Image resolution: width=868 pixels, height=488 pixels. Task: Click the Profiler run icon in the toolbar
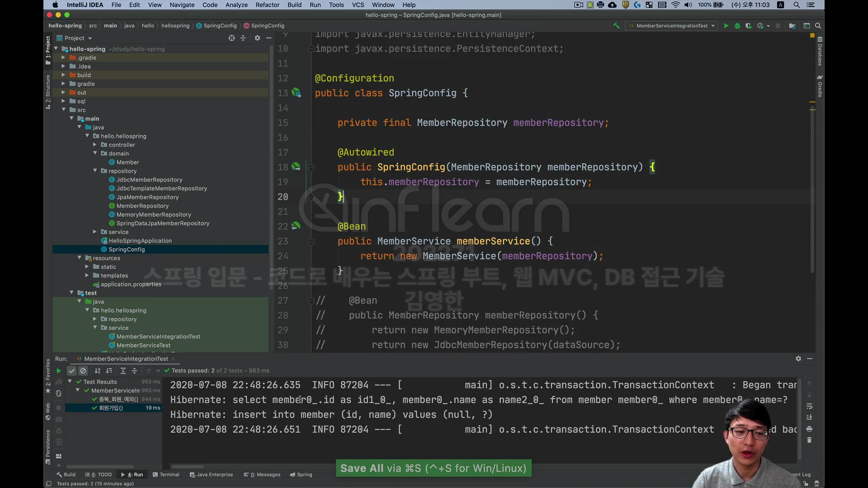tap(760, 26)
